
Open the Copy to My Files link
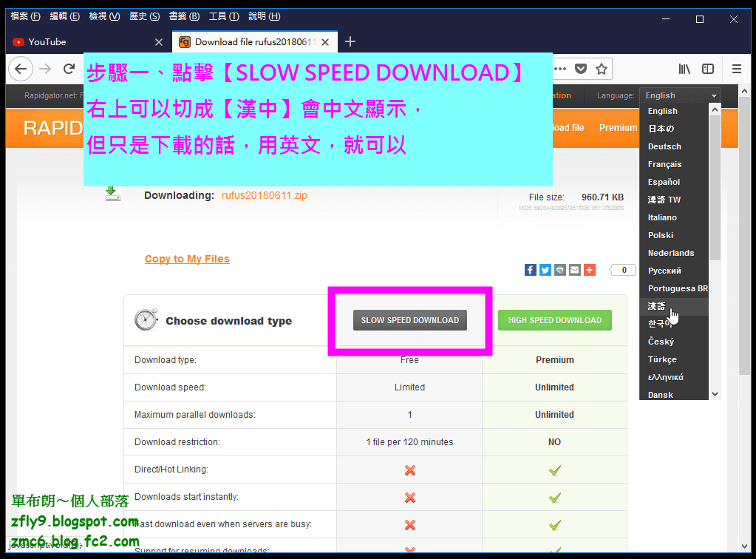pos(187,259)
